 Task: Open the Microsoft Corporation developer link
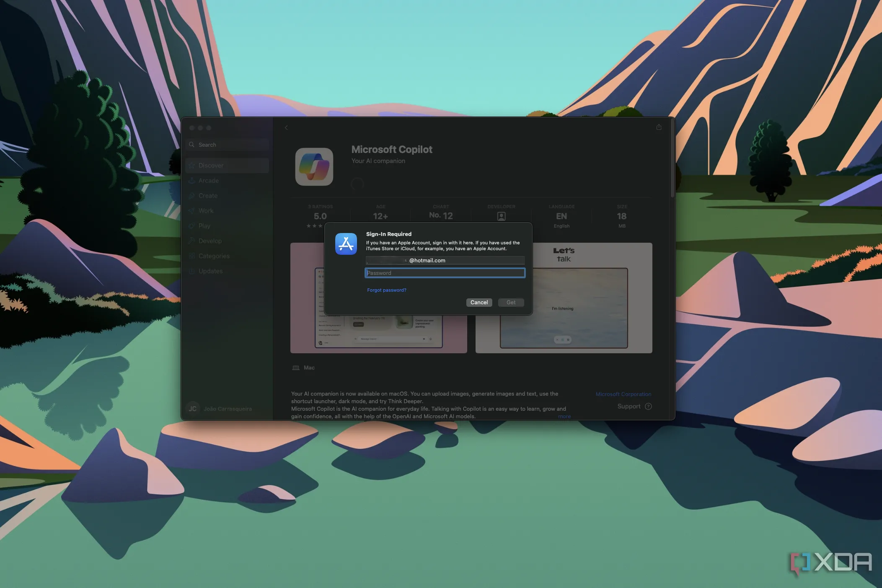(623, 394)
